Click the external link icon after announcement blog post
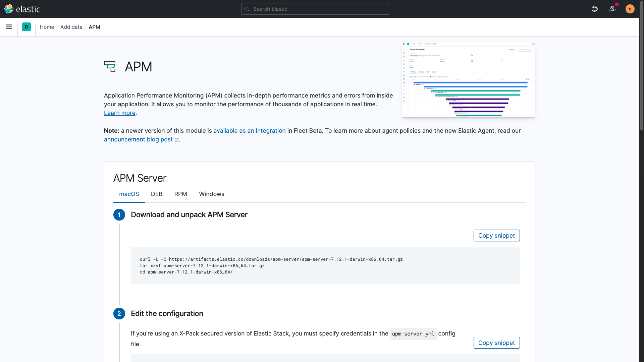The image size is (644, 362). tap(176, 140)
